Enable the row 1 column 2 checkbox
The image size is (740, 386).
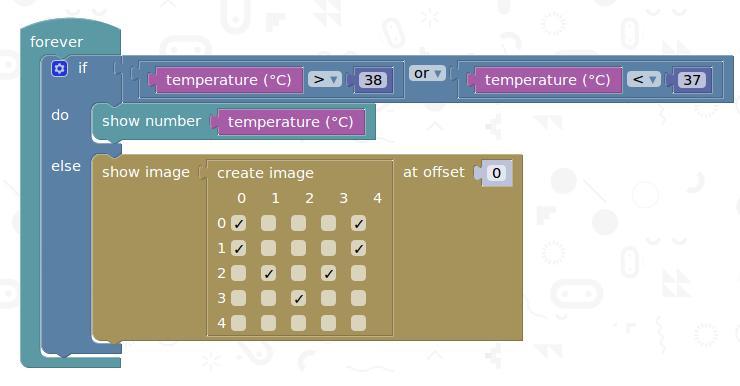coord(298,248)
